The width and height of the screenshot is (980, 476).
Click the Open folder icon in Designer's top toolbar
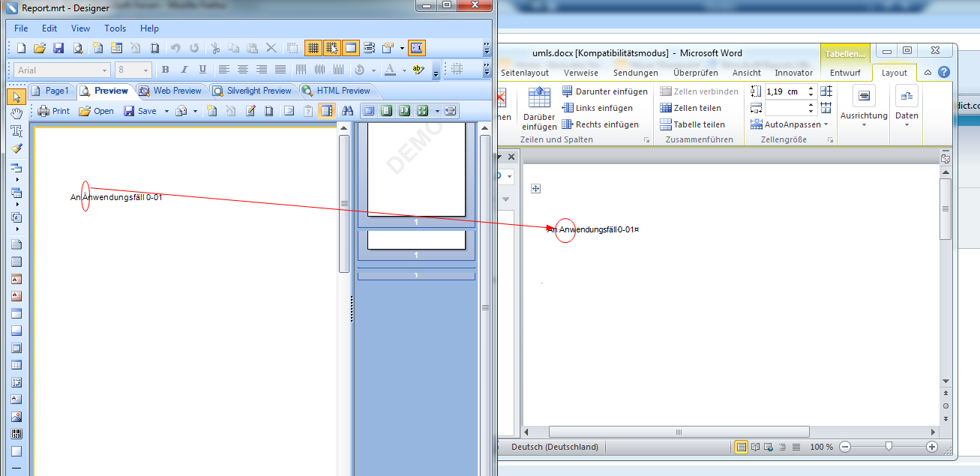click(40, 48)
